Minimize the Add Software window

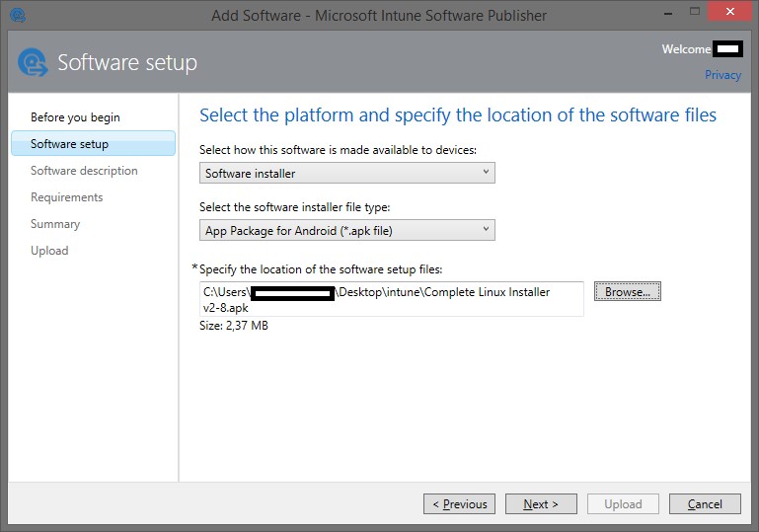(668, 13)
